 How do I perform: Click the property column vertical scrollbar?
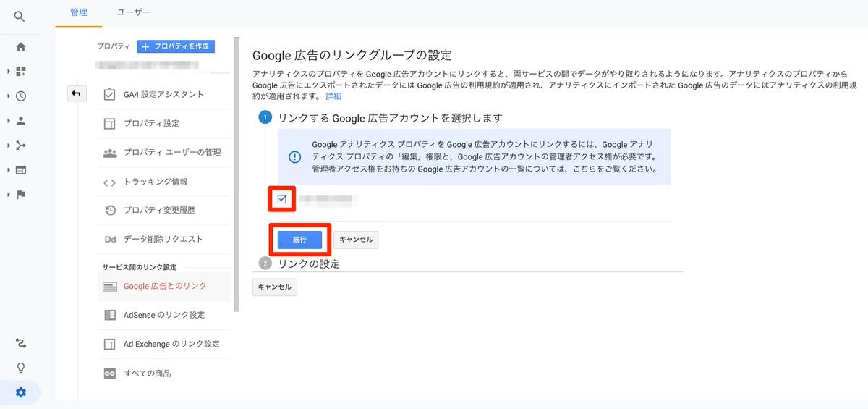[237, 174]
